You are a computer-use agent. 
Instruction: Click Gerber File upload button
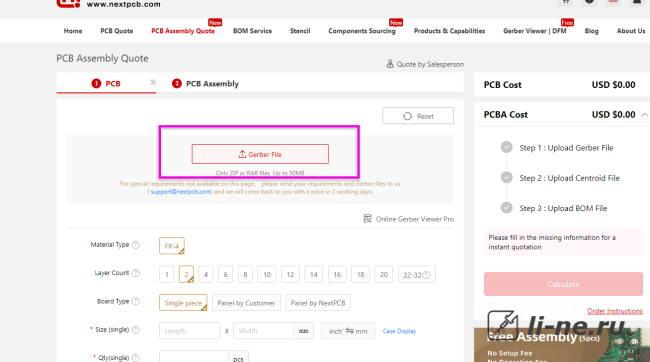click(x=260, y=154)
